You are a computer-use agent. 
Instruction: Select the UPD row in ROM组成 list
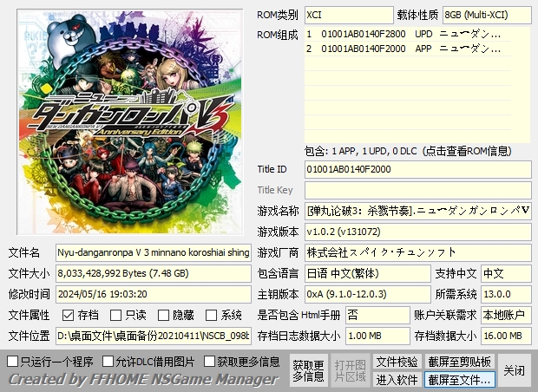coord(417,34)
